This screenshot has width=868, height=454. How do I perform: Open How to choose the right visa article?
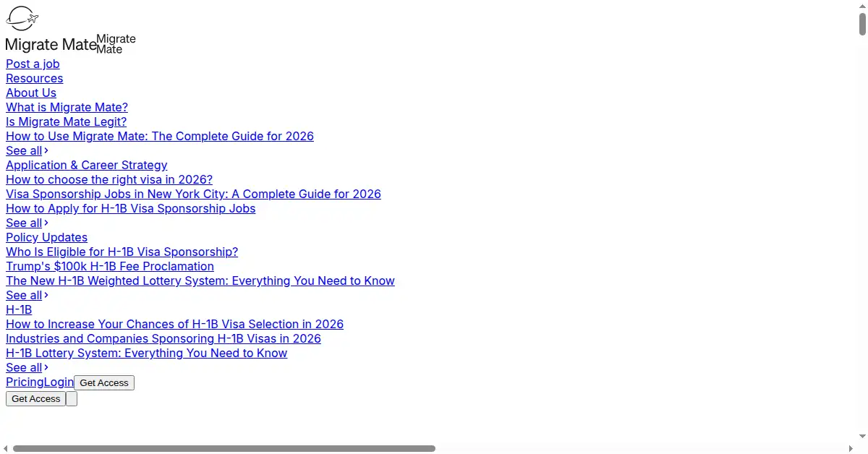tap(109, 179)
